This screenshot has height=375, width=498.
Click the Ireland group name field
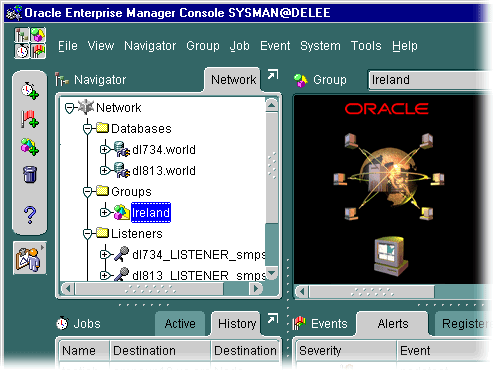point(430,80)
